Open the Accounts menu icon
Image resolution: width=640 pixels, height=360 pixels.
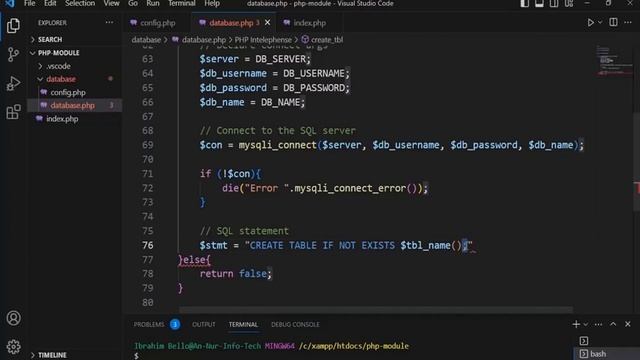coord(13,318)
